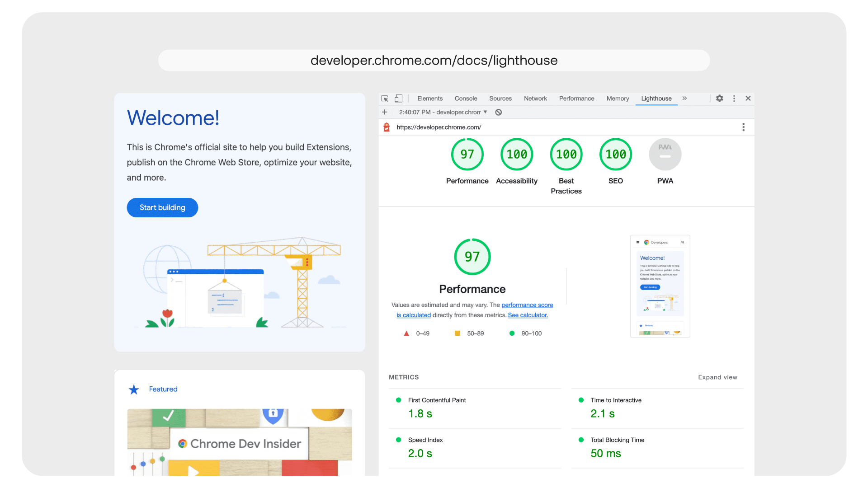Viewport: 868px width, 488px height.
Task: Switch to the Elements tab
Action: click(430, 99)
